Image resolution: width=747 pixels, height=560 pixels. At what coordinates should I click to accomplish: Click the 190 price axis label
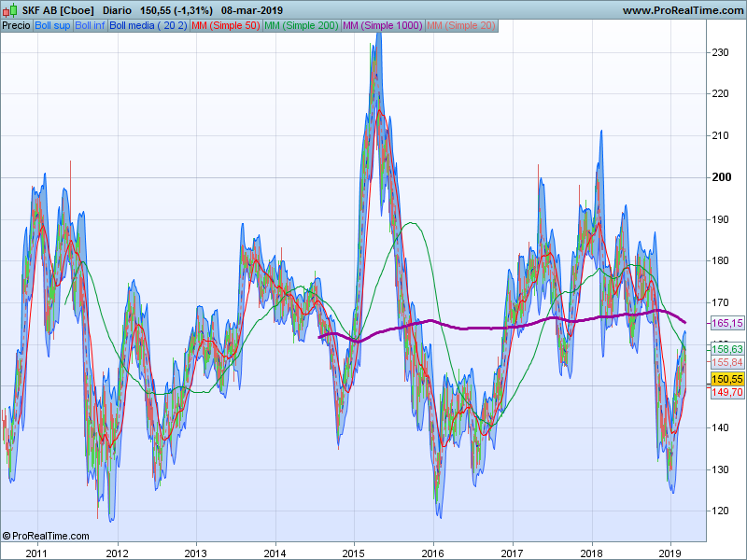click(720, 219)
